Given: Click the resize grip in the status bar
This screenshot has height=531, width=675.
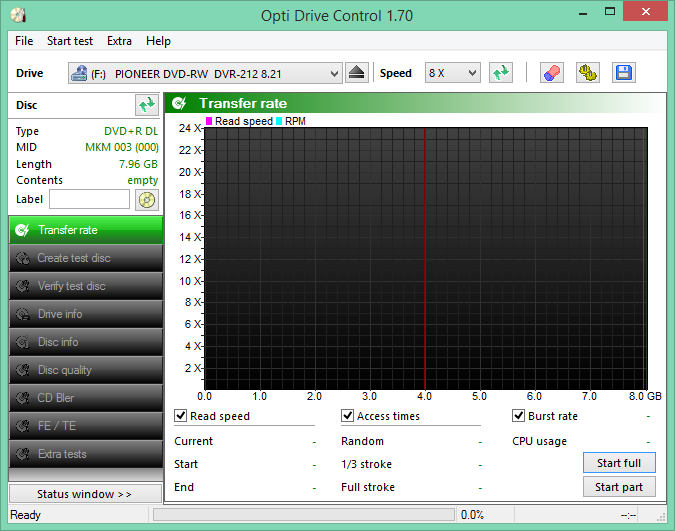Looking at the screenshot, I should click(x=662, y=517).
